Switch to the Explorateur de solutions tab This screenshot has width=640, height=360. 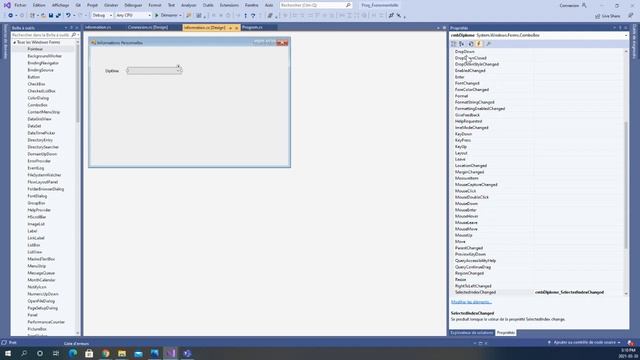point(471,333)
